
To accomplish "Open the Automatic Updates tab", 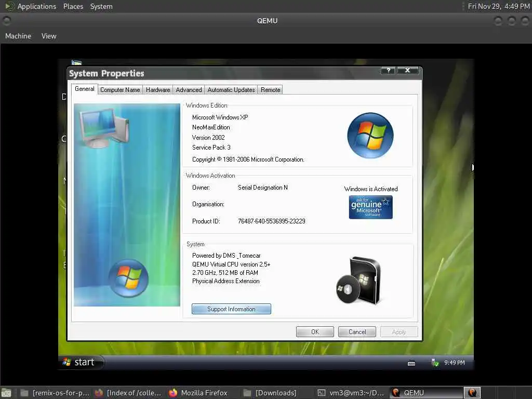I will point(231,90).
